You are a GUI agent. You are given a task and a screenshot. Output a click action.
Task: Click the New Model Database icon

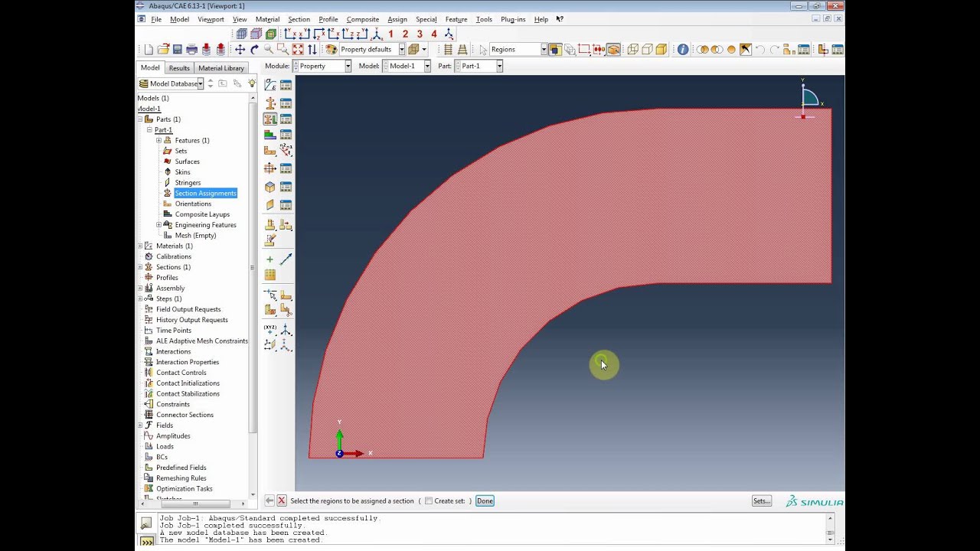point(149,50)
